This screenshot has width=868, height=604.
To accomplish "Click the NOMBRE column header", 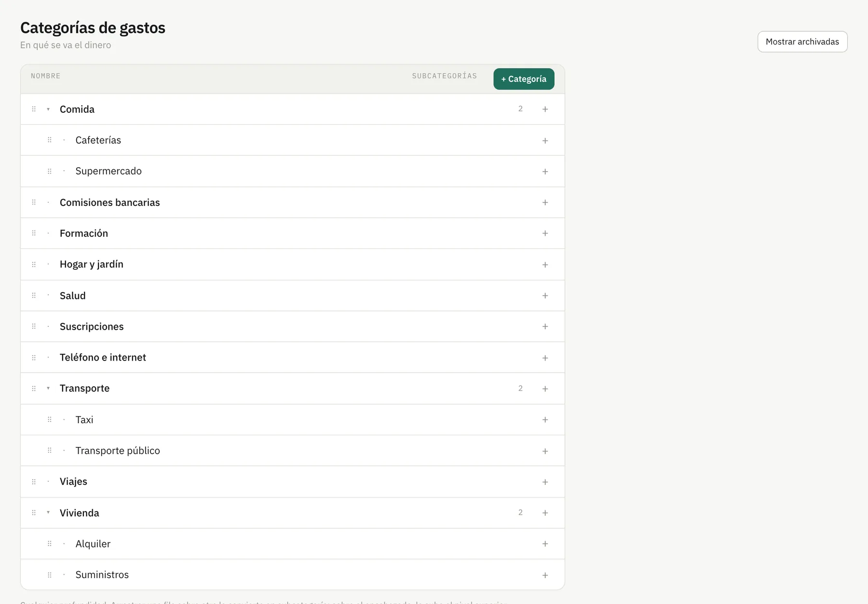I will (x=46, y=76).
